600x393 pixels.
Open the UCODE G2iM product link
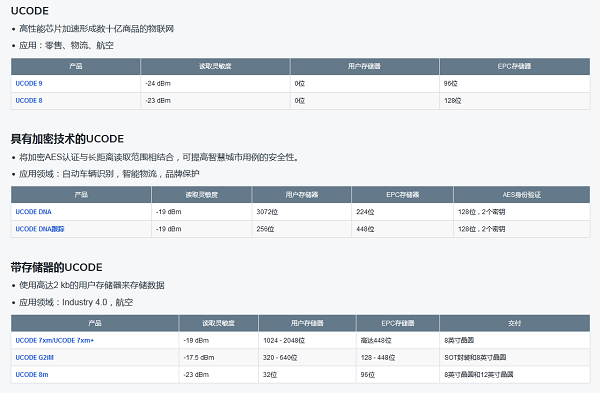pyautogui.click(x=34, y=357)
